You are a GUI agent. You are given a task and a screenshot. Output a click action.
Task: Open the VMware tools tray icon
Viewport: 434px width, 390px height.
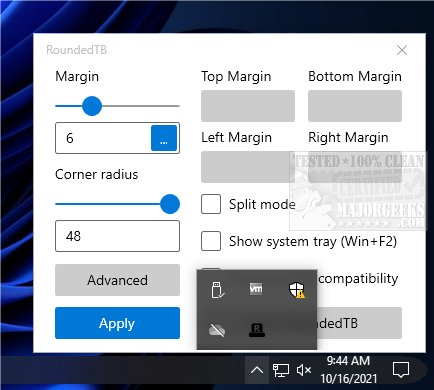(256, 288)
